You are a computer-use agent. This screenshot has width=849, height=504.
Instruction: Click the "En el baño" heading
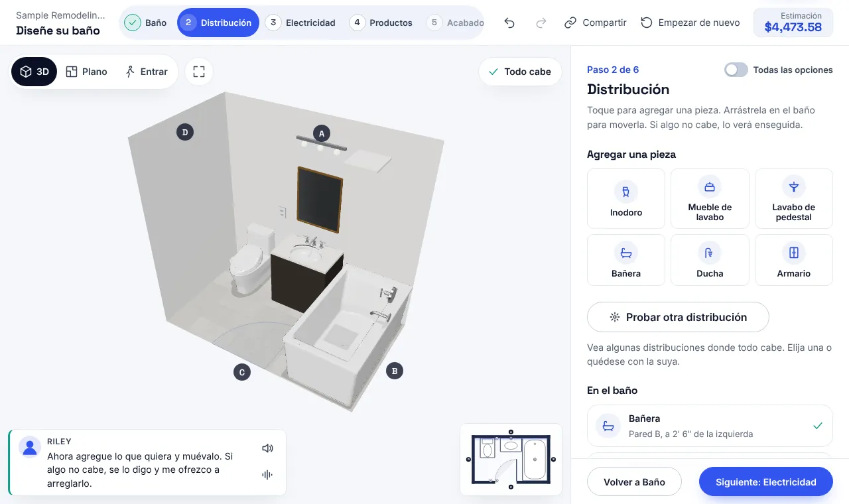pyautogui.click(x=612, y=391)
